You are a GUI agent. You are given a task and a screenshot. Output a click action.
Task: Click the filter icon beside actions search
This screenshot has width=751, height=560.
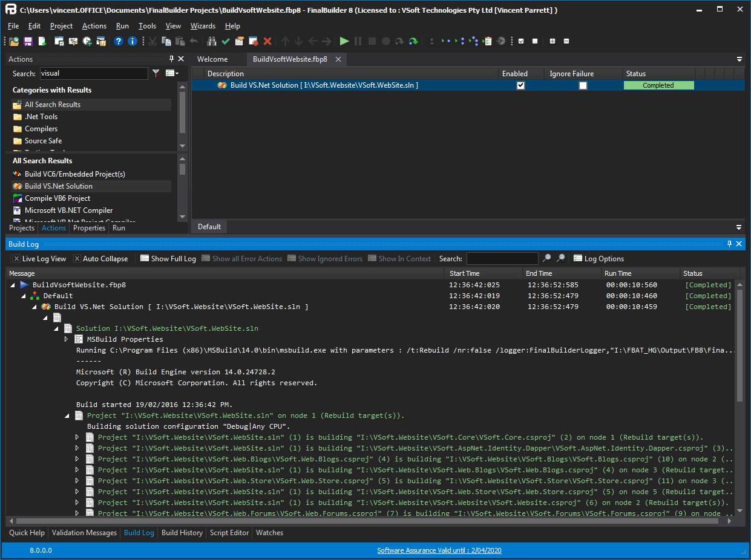(x=156, y=73)
